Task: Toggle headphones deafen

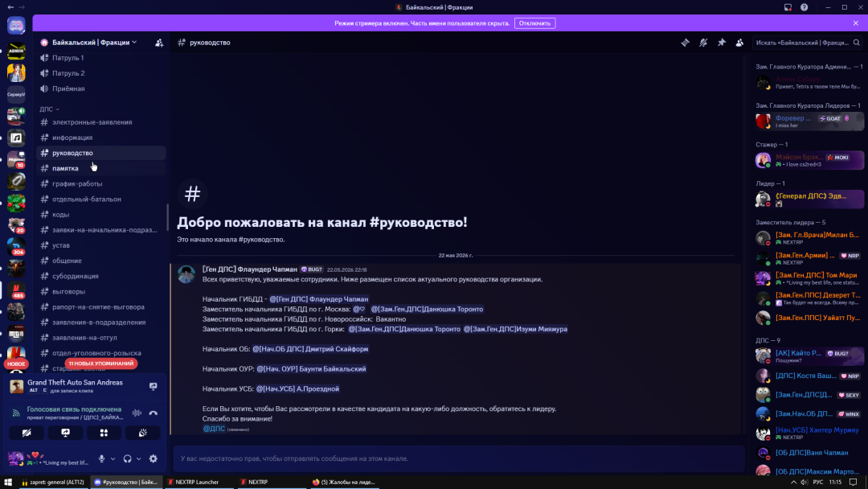Action: [x=127, y=458]
